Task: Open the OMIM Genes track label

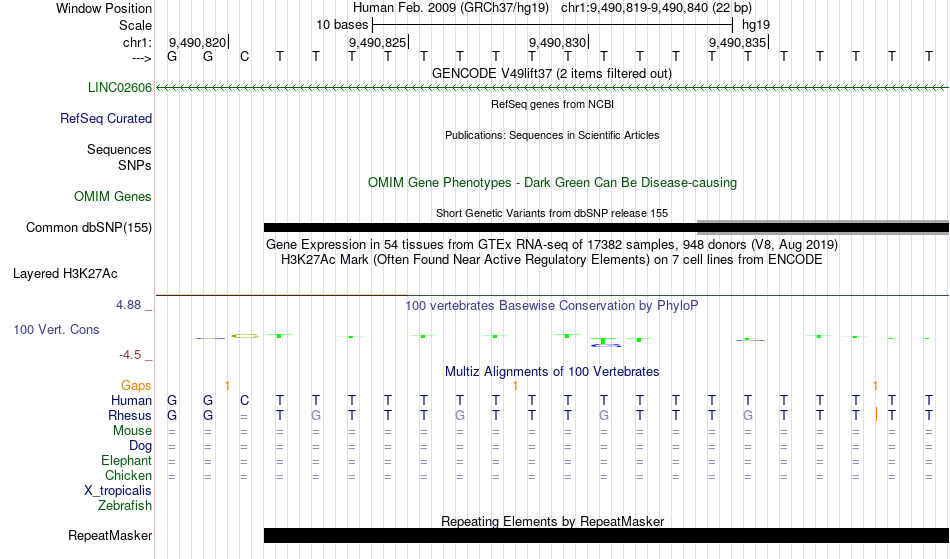Action: click(113, 197)
